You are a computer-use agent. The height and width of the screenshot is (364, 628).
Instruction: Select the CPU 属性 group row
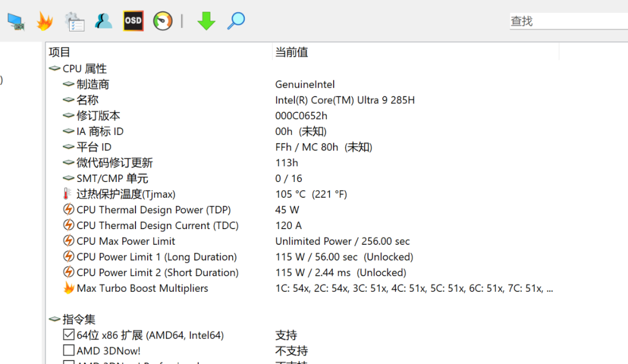(78, 69)
